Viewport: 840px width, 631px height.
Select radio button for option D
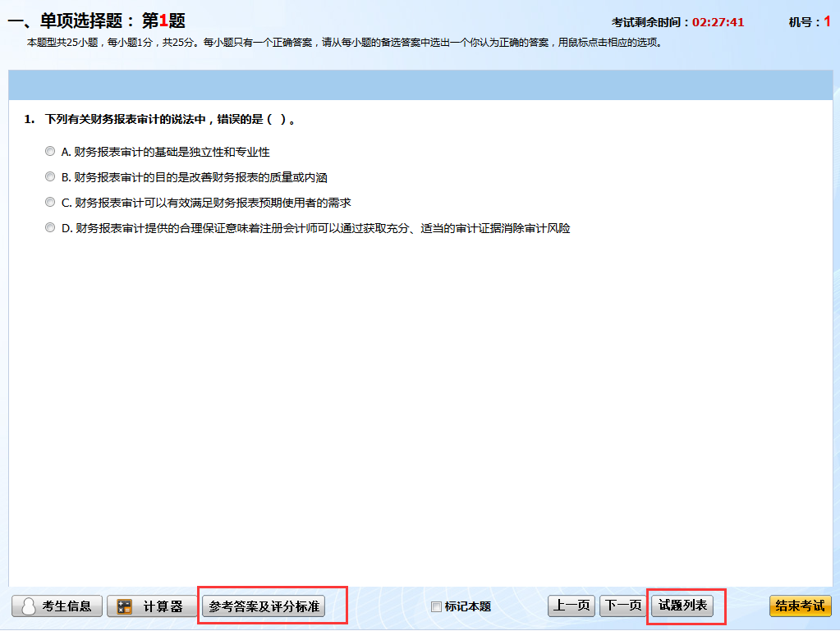pos(49,227)
